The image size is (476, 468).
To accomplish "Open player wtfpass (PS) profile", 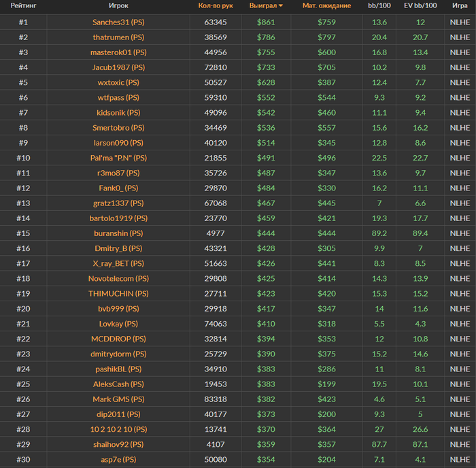I will point(118,97).
